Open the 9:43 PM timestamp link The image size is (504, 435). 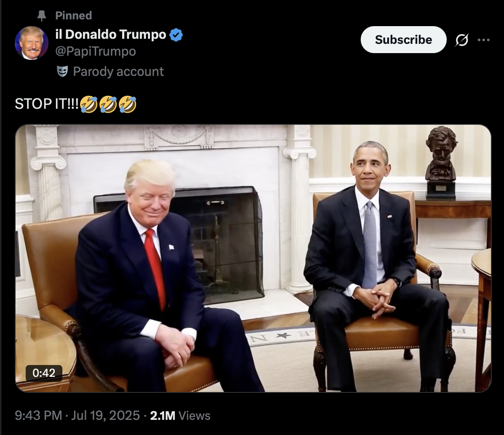point(38,415)
